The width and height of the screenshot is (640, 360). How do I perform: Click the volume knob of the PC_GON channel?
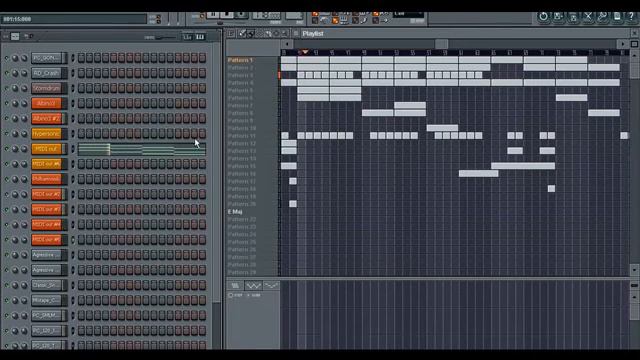pyautogui.click(x=24, y=58)
